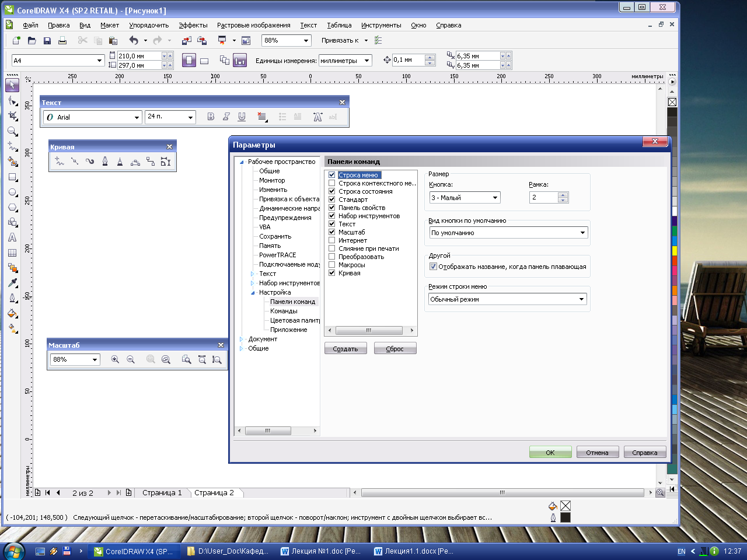
Task: Uncheck the Строка состояния checkbox
Action: pyautogui.click(x=332, y=191)
